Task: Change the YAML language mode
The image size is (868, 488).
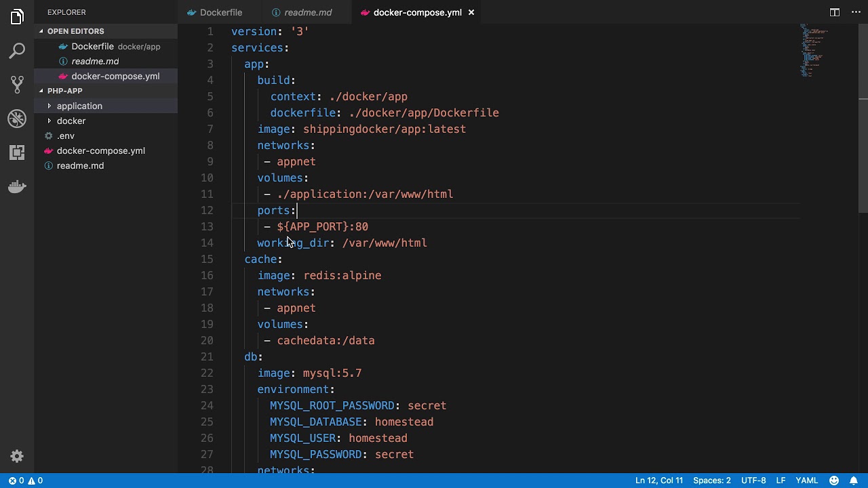Action: click(806, 481)
